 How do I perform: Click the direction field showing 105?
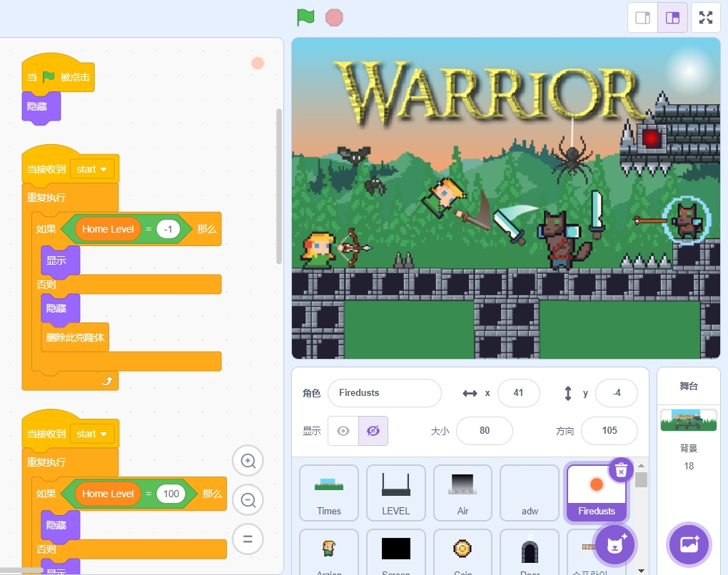[x=609, y=431]
